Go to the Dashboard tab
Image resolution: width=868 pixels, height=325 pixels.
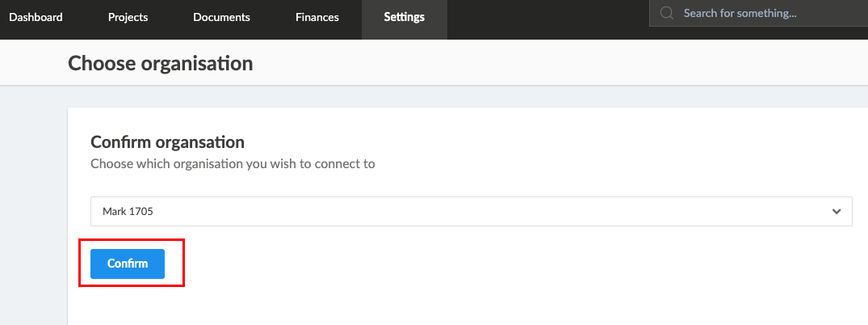[x=36, y=17]
